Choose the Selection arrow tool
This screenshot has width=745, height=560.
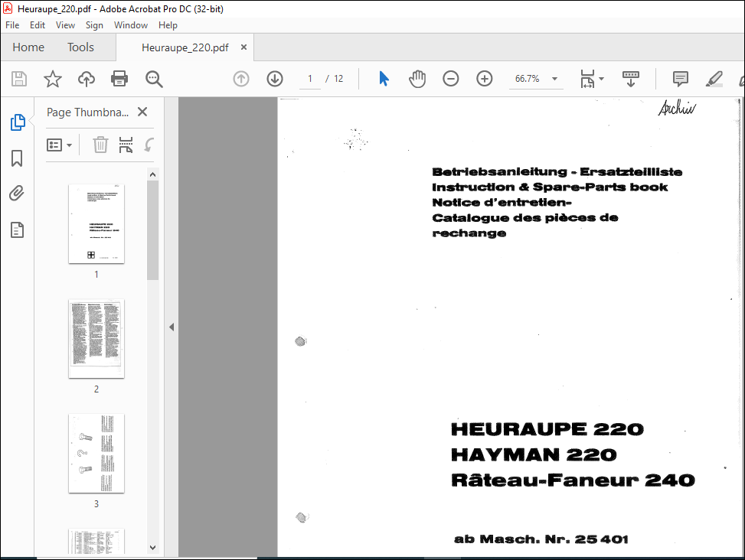pyautogui.click(x=384, y=79)
